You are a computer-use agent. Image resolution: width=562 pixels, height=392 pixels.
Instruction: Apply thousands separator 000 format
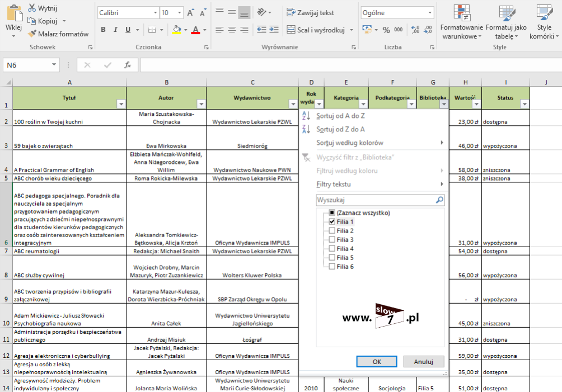click(398, 30)
